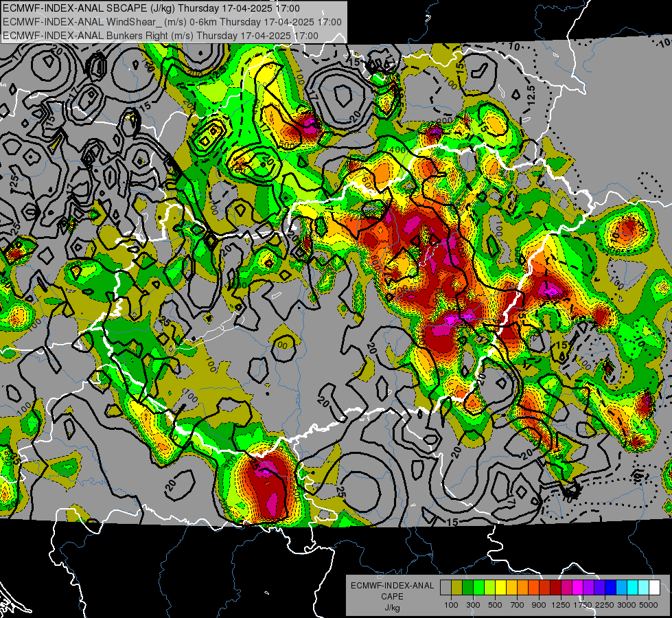This screenshot has height=618, width=672.
Task: Click the WindShear_ 0-6km title line
Action: [172, 22]
